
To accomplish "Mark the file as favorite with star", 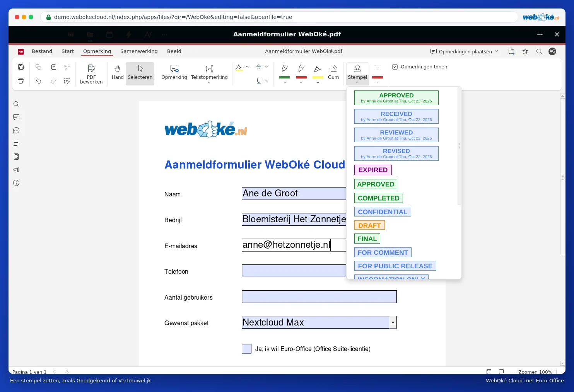I will pyautogui.click(x=525, y=51).
